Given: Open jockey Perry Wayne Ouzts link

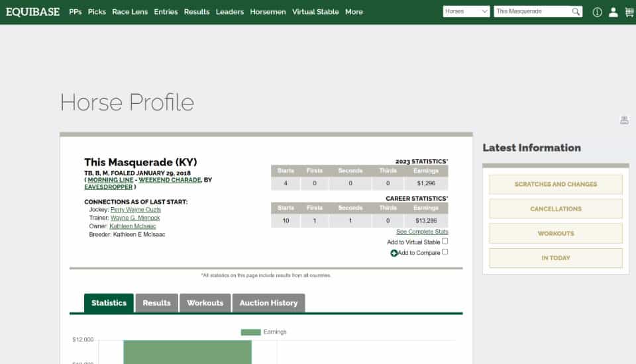Looking at the screenshot, I should (x=135, y=209).
